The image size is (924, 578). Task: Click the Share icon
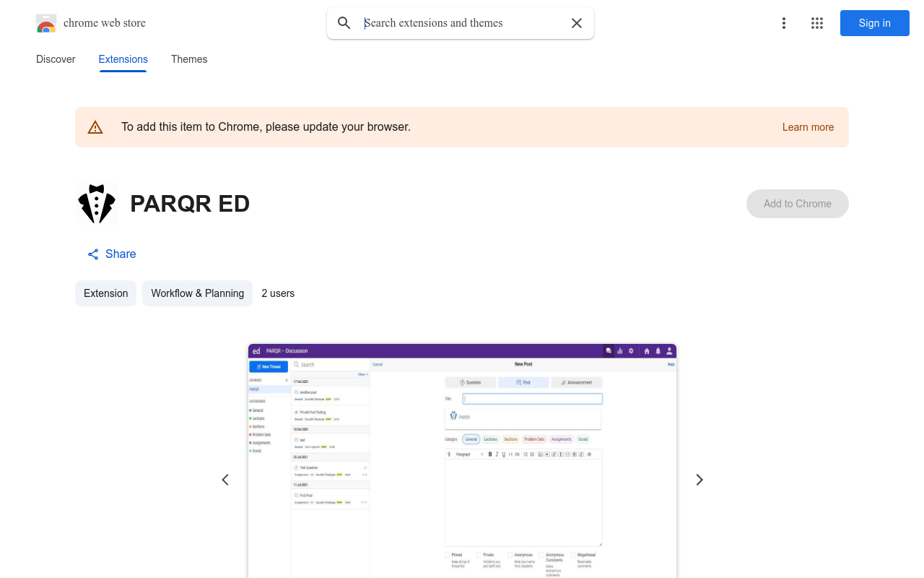click(93, 254)
